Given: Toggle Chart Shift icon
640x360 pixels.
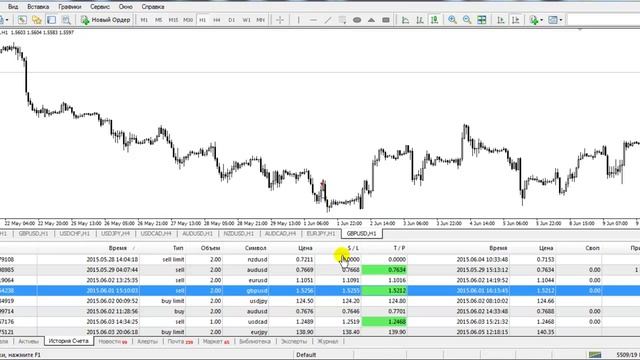Looking at the screenshot, I should [x=516, y=20].
